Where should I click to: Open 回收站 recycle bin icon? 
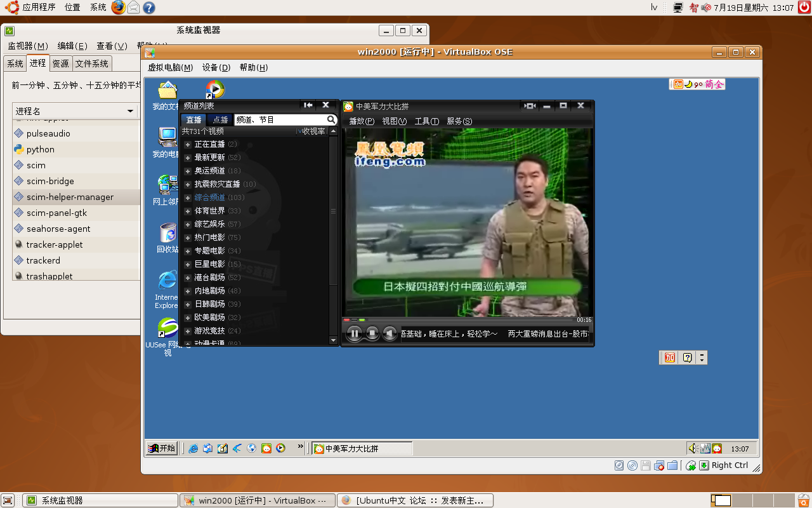167,237
